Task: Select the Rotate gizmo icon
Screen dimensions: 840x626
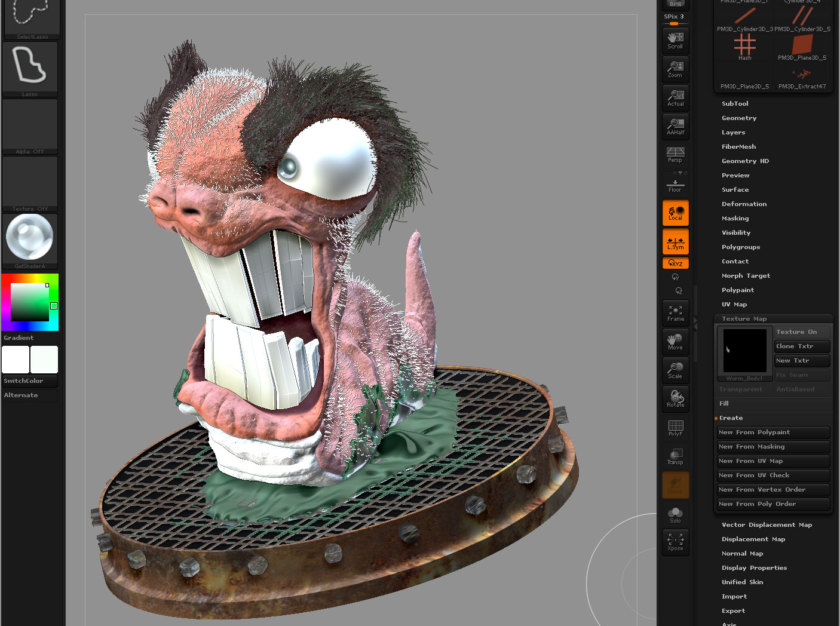Action: click(675, 399)
